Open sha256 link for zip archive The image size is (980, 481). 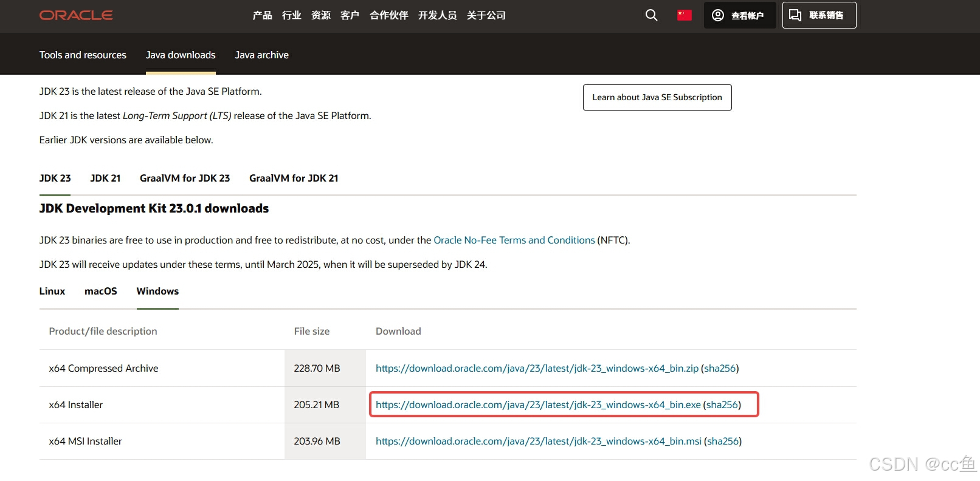(x=720, y=368)
